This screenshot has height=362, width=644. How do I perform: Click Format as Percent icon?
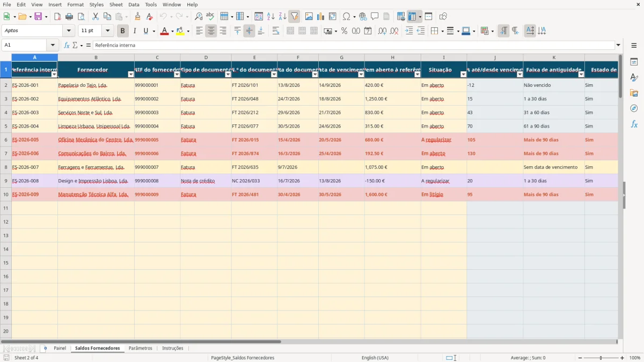click(344, 31)
